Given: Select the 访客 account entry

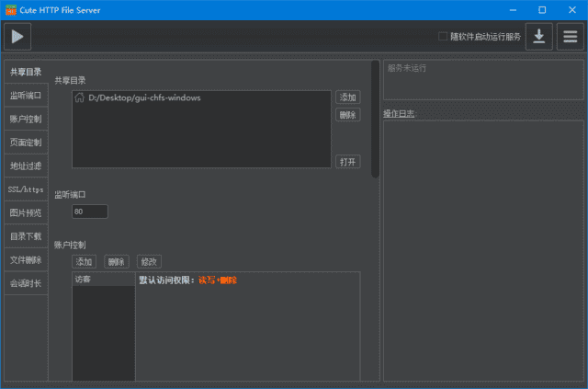Looking at the screenshot, I should click(x=103, y=279).
